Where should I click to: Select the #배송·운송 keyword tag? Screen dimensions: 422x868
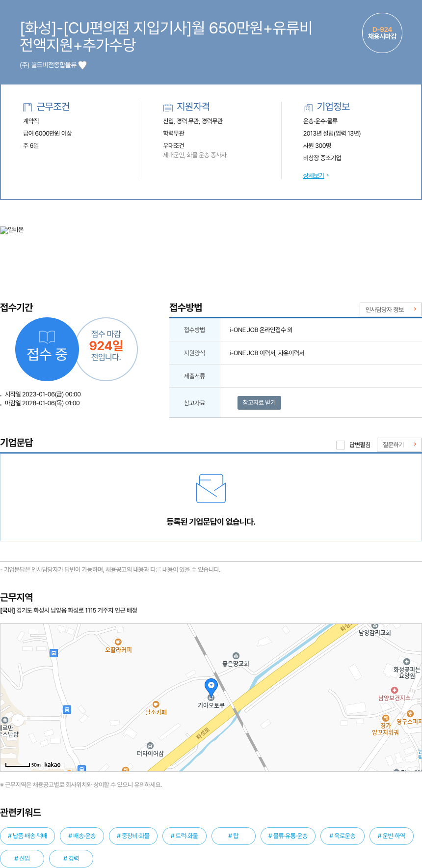coord(82,836)
